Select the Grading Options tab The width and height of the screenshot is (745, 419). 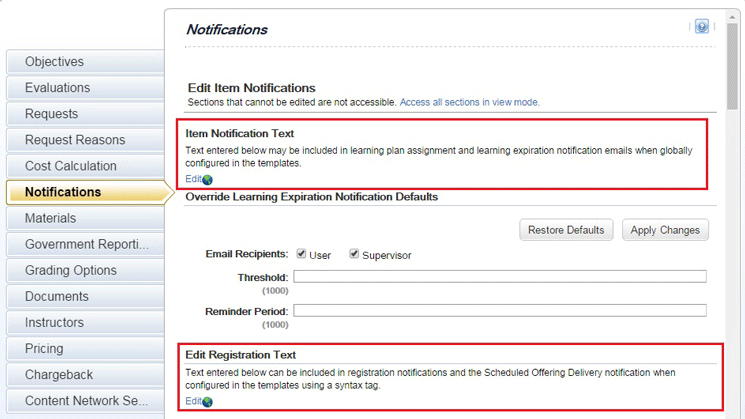click(x=84, y=270)
